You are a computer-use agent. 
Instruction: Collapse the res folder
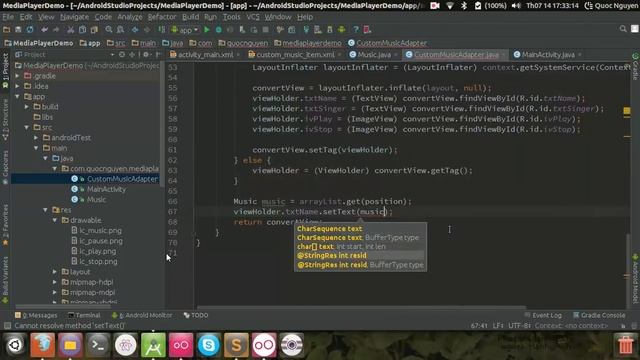pyautogui.click(x=46, y=210)
